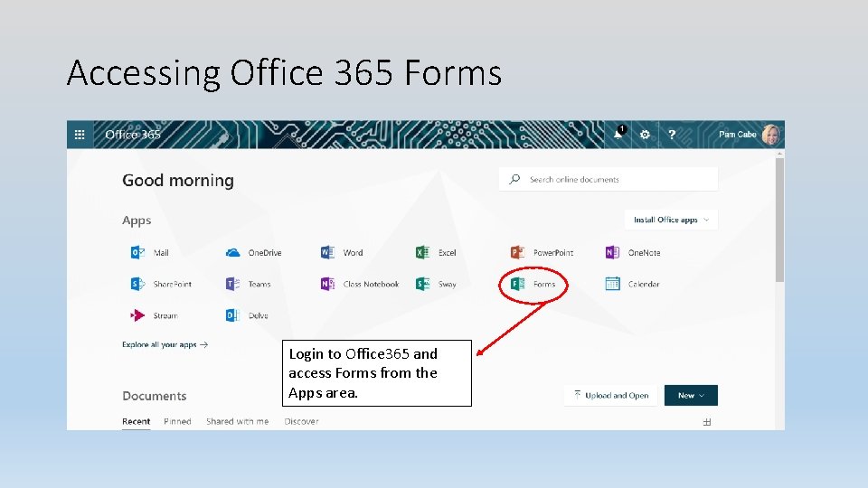
Task: Open the app launcher waffle icon
Action: click(x=80, y=135)
